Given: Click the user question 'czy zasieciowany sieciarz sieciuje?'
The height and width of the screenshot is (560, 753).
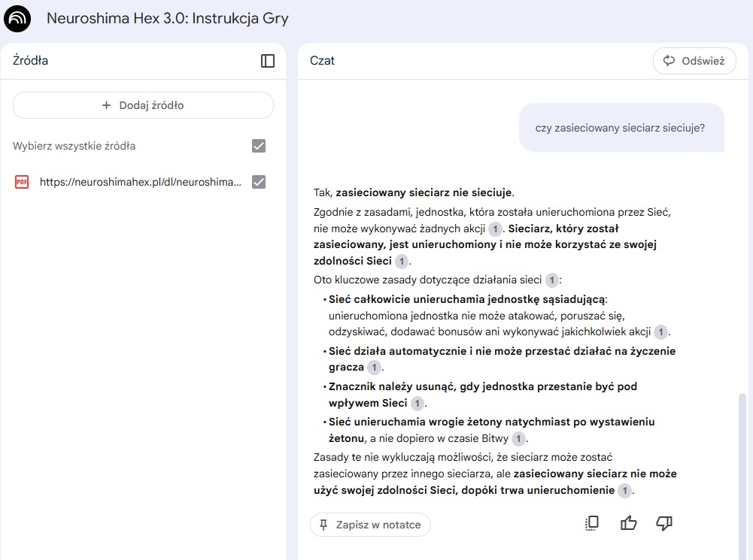Looking at the screenshot, I should (620, 128).
